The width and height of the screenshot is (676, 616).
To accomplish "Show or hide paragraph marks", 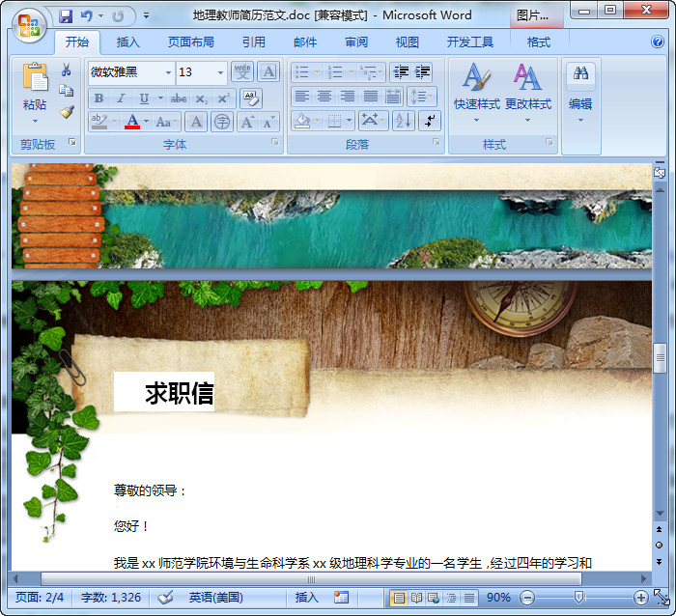I will [430, 121].
